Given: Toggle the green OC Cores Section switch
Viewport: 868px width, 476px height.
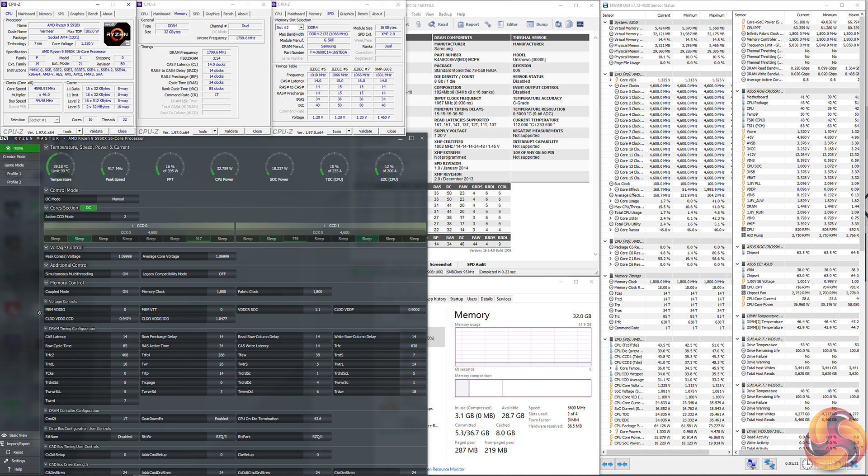Looking at the screenshot, I should 88,208.
